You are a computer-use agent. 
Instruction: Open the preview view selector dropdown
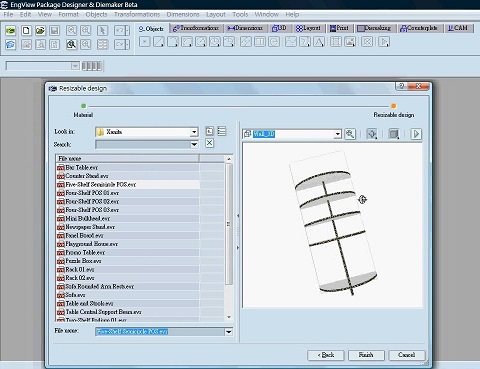pos(338,134)
